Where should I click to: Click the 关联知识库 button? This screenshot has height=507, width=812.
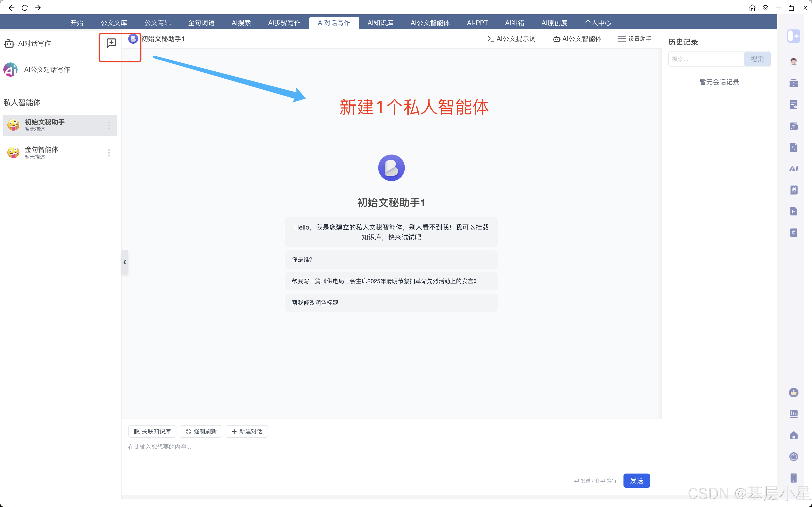[x=152, y=431]
